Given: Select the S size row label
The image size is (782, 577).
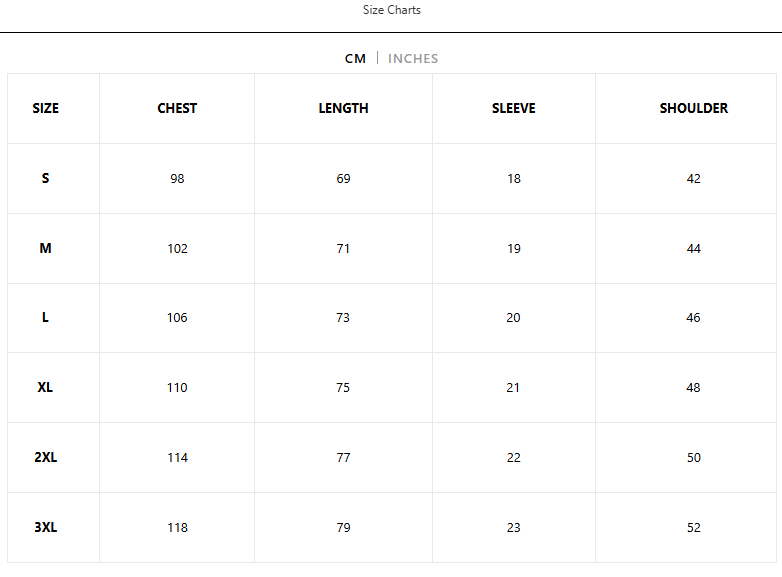Looking at the screenshot, I should click(x=45, y=178).
